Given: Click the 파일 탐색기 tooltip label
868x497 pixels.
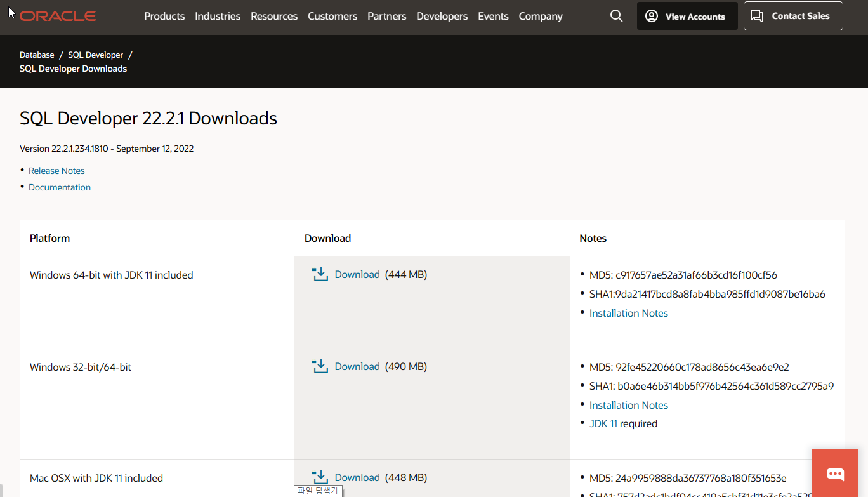Looking at the screenshot, I should pyautogui.click(x=318, y=491).
